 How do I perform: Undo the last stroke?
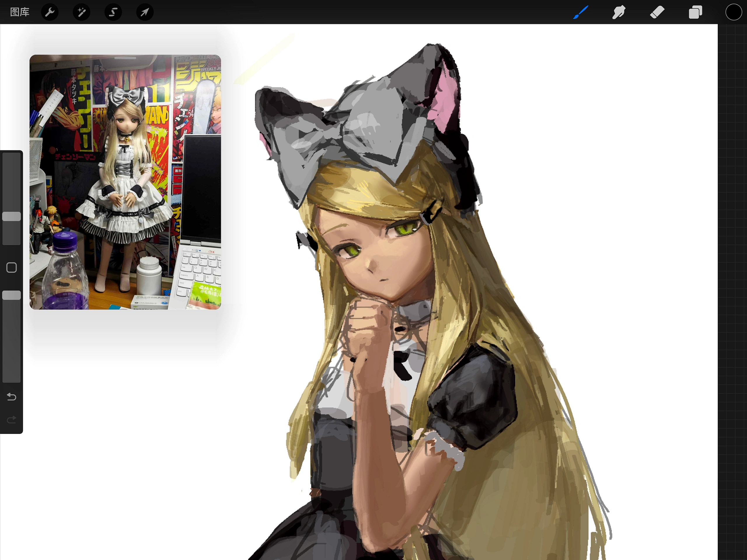pos(11,397)
